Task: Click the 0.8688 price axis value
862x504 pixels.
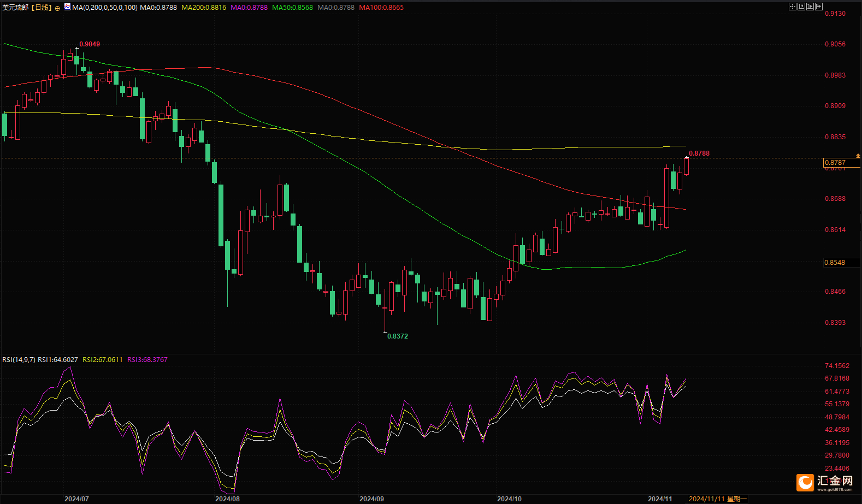Action: tap(835, 199)
